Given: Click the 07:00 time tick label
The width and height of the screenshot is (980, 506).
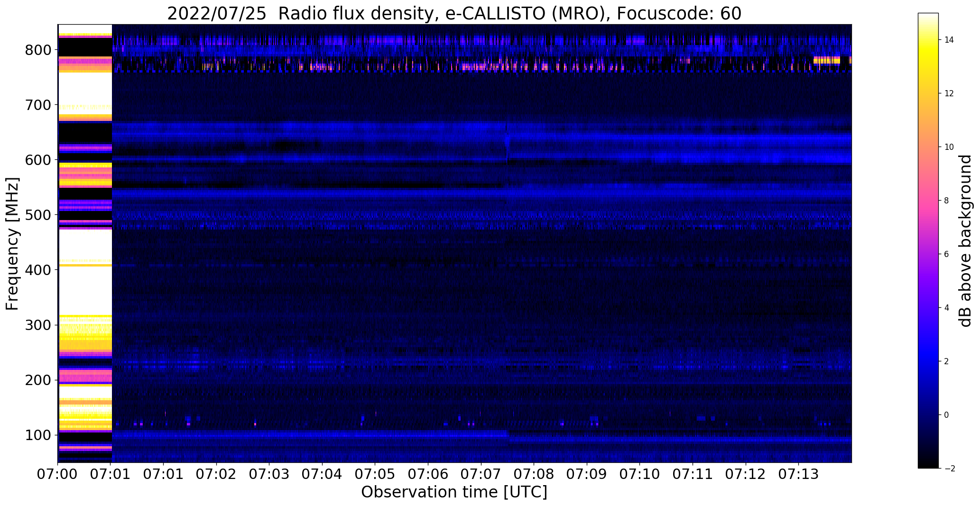Looking at the screenshot, I should tap(58, 474).
